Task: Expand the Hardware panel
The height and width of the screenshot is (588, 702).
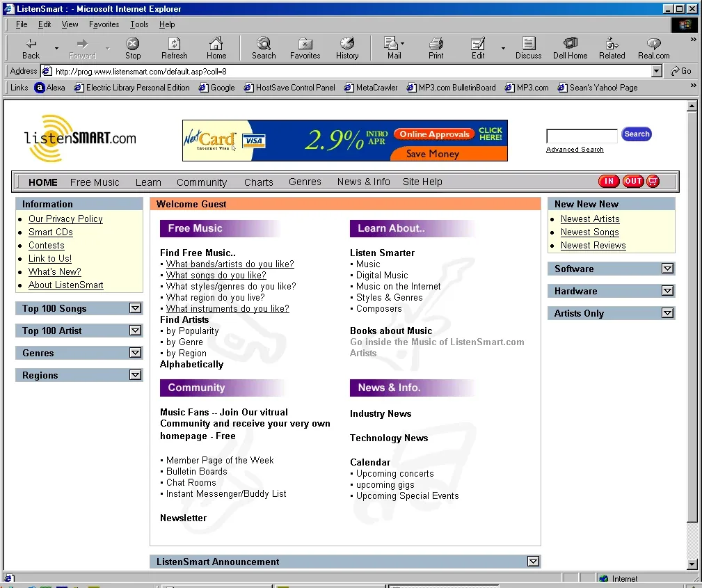Action: tap(667, 291)
